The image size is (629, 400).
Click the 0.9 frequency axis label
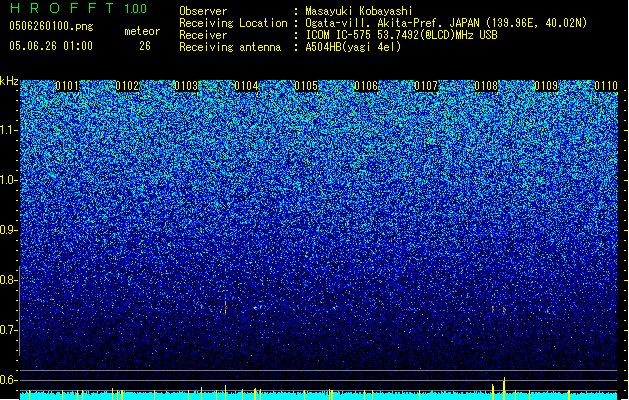(x=9, y=230)
